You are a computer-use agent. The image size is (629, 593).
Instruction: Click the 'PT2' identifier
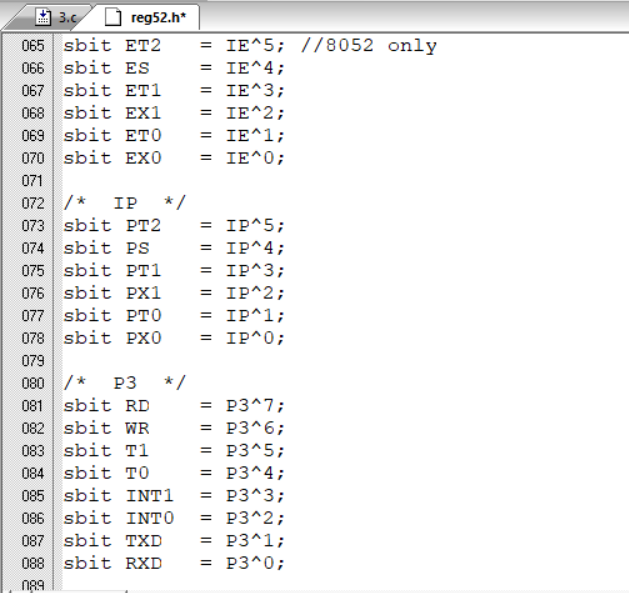(143, 225)
